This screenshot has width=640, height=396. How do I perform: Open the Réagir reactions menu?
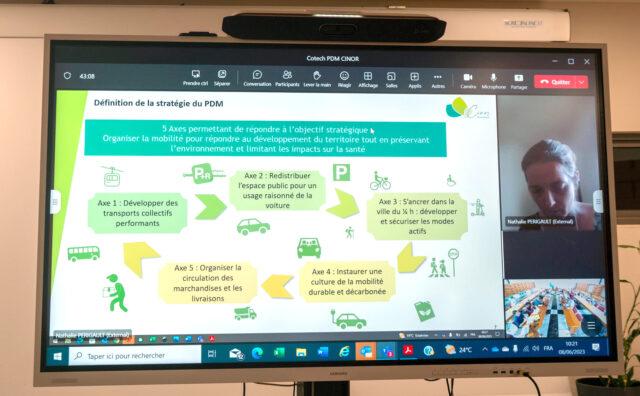(344, 79)
